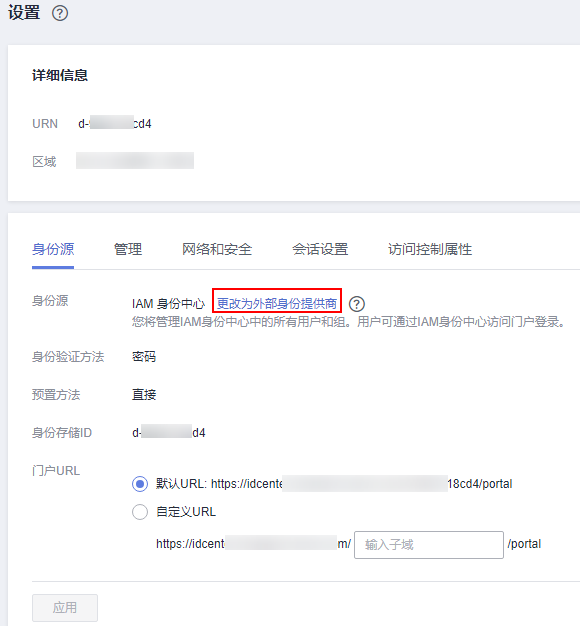
Task: Open the 身份源 tab
Action: click(53, 249)
